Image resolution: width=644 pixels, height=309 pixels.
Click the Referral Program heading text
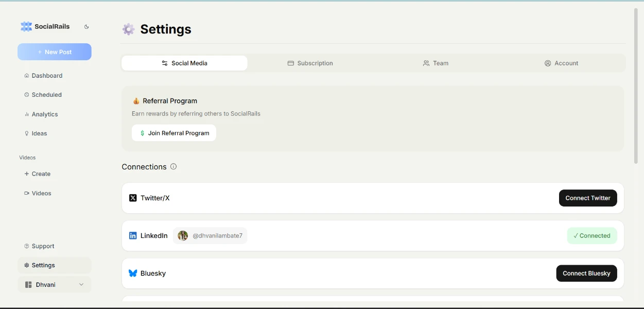(170, 101)
